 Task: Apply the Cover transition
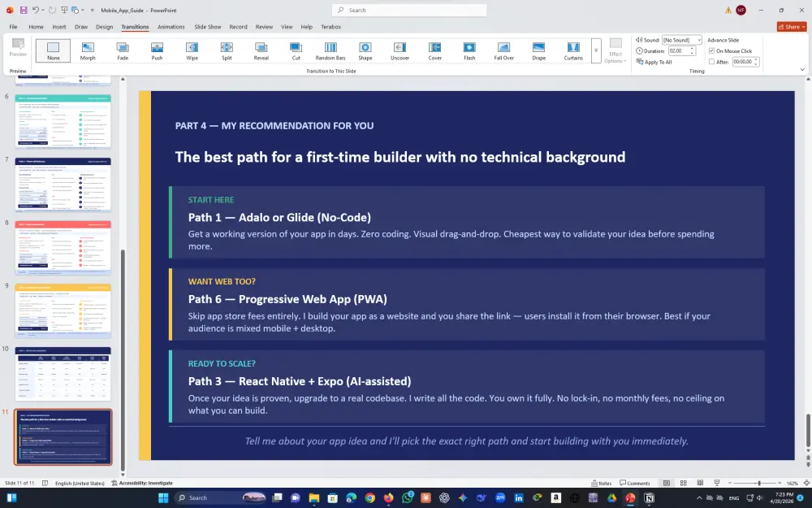[435, 50]
